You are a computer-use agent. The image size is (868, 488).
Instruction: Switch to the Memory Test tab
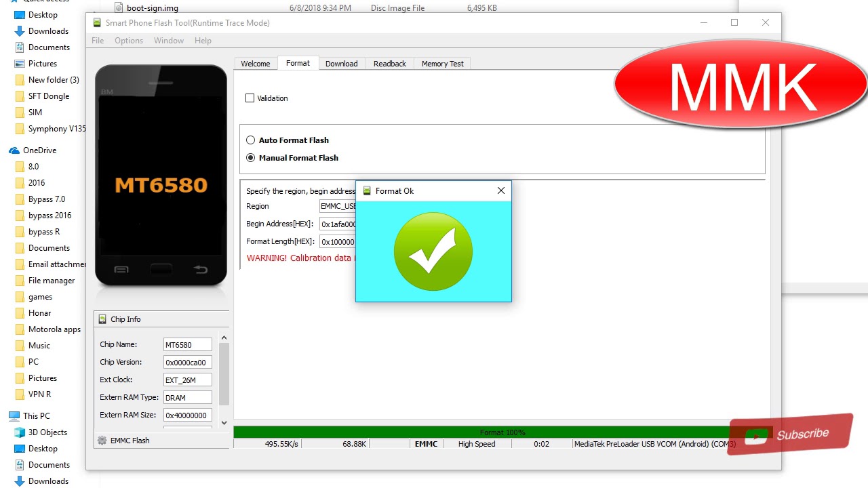click(443, 64)
